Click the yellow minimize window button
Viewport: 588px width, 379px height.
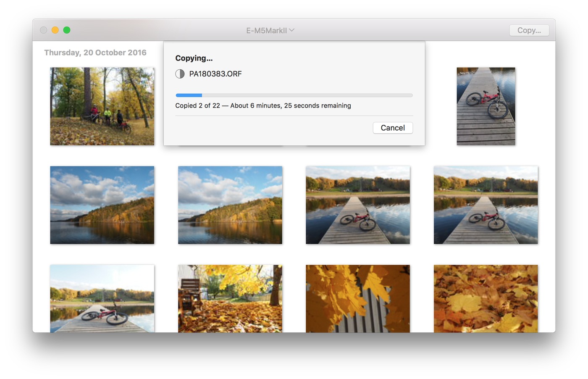point(55,30)
